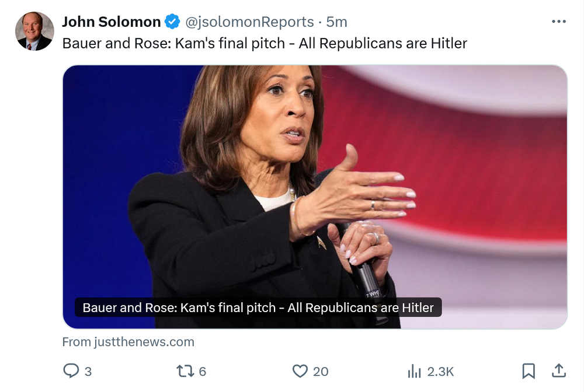Like the post with the heart icon
584x392 pixels.
coord(300,371)
